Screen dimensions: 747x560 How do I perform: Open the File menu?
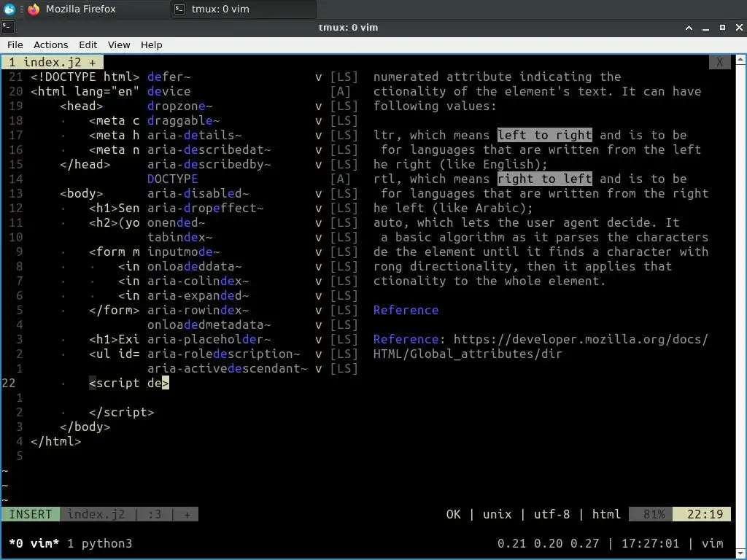15,44
